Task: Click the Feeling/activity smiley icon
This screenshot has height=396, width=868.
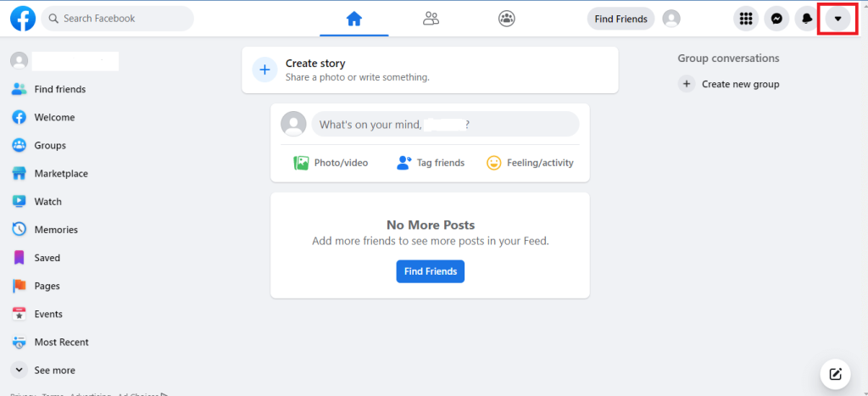Action: pyautogui.click(x=494, y=163)
